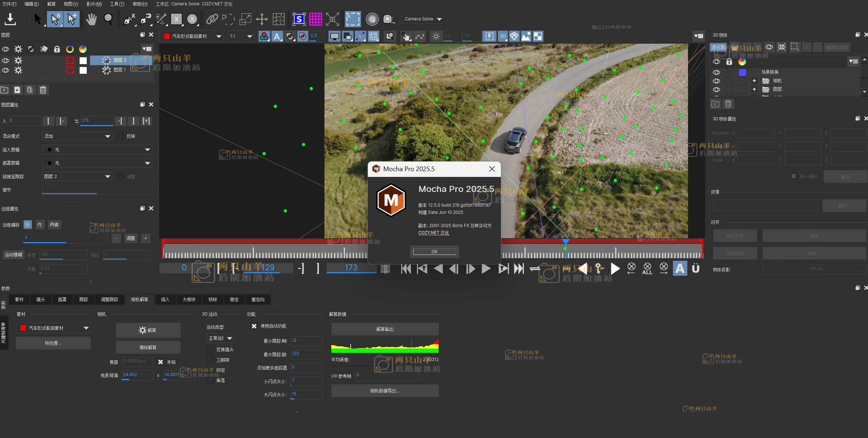Select the Zoom magnifier tool
Viewport: 868px width, 438px height.
tap(108, 19)
